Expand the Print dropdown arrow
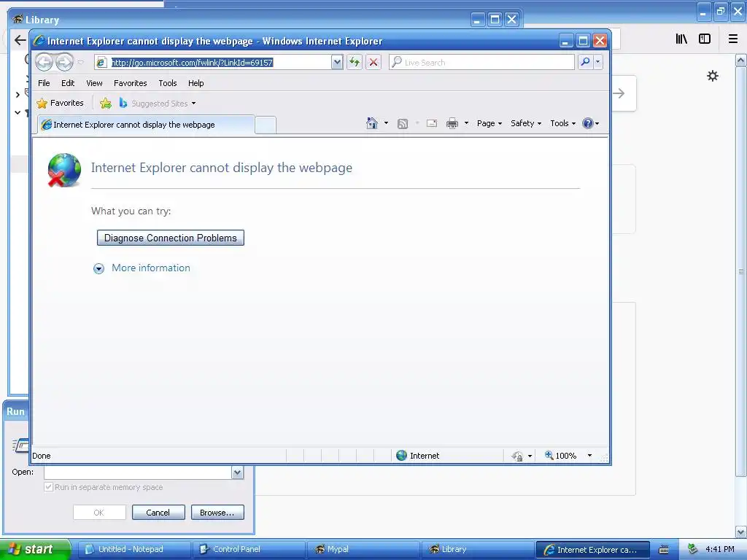 466,123
